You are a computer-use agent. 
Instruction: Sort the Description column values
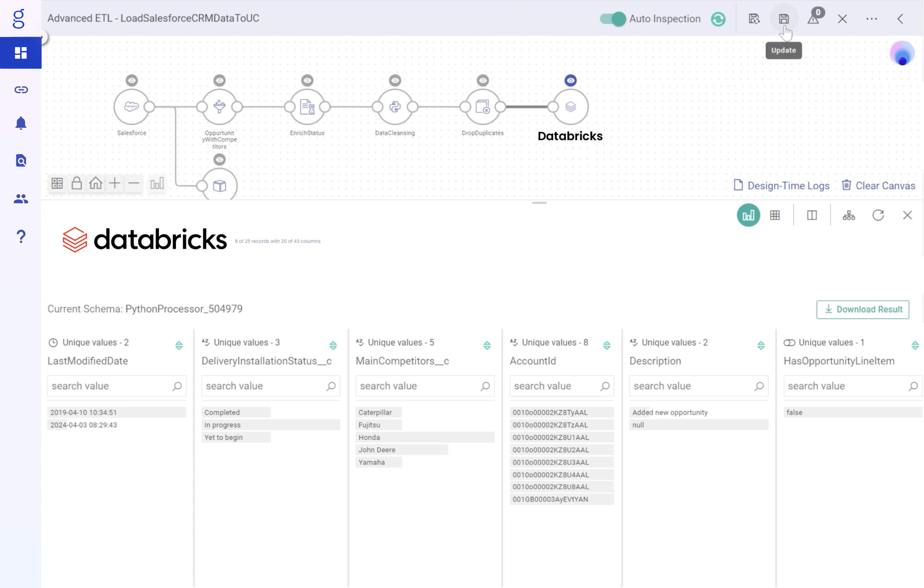[761, 345]
